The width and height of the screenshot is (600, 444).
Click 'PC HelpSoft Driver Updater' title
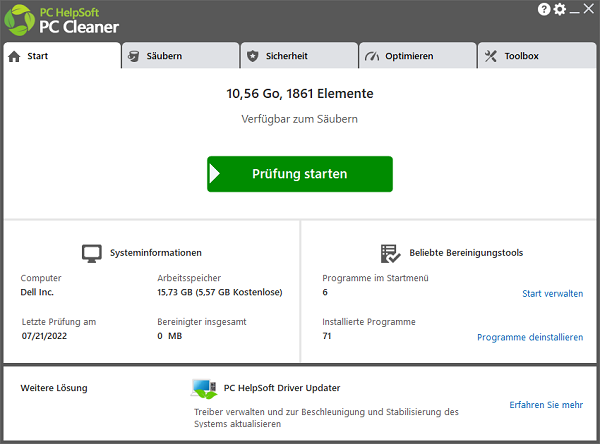click(282, 388)
